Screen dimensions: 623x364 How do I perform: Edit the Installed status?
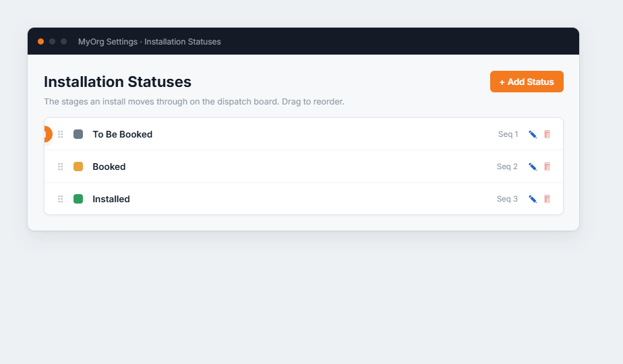point(533,199)
